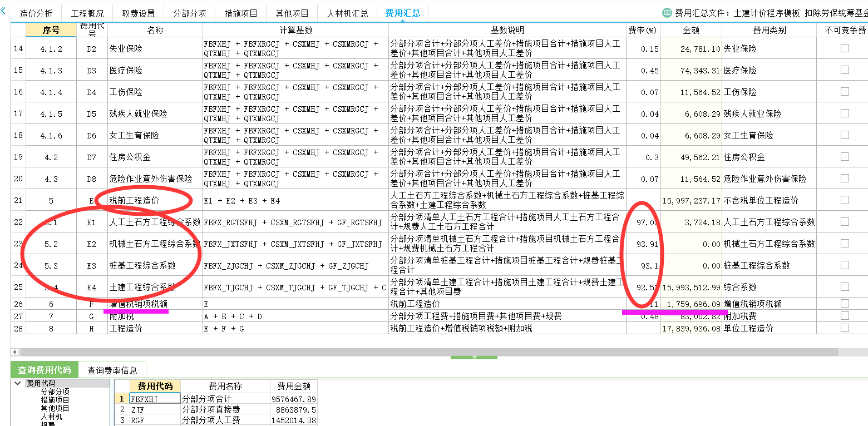The width and height of the screenshot is (868, 426).
Task: Switch to the 工程概况 tab
Action: coord(87,13)
